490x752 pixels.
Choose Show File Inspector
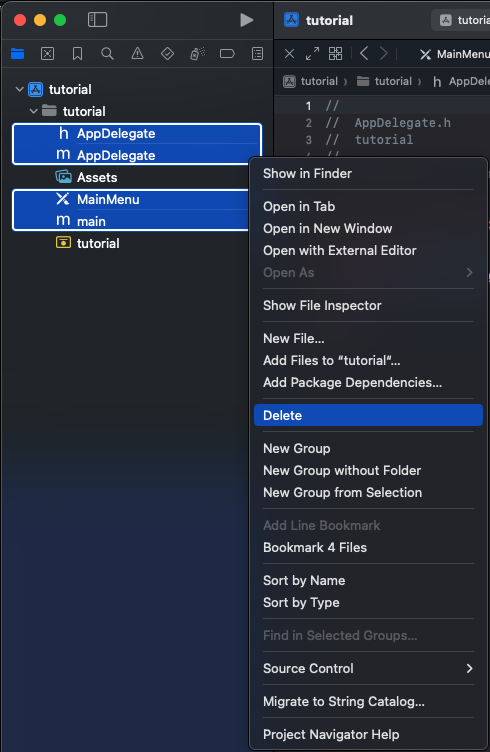[x=368, y=306]
